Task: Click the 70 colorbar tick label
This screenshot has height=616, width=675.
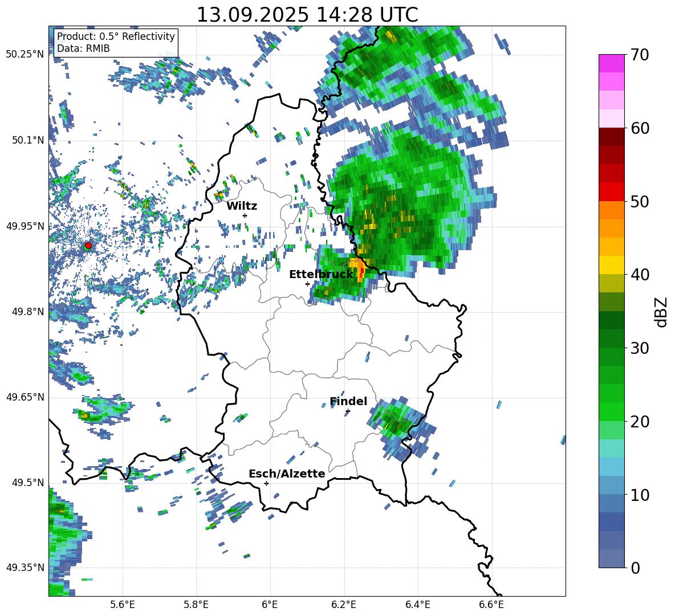Action: pos(640,55)
